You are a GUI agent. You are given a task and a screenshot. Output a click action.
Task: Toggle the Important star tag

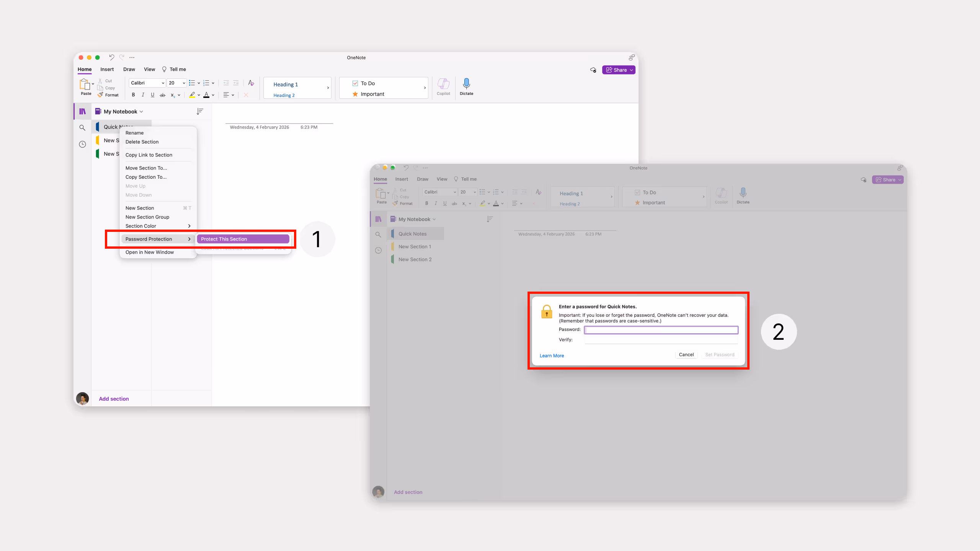click(354, 94)
